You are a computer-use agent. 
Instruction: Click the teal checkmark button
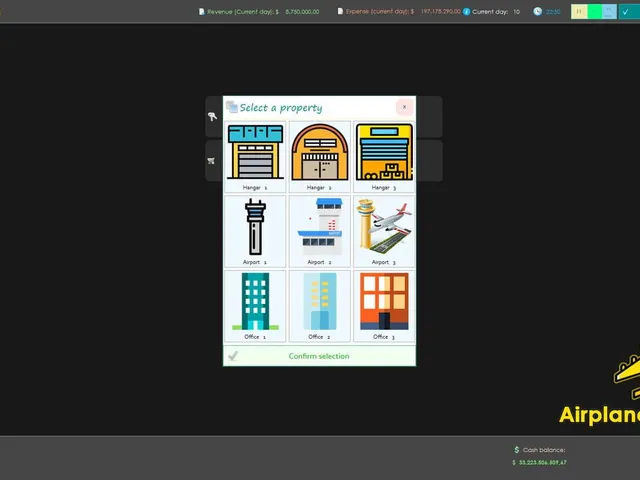[x=629, y=11]
